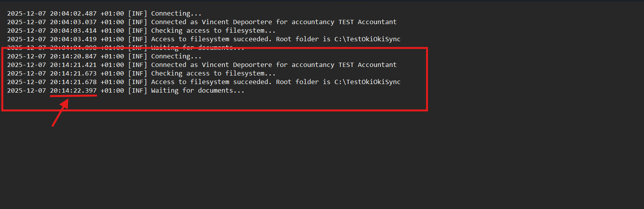Click the "Waiting for documents..." message at 20:14:22.397
The height and width of the screenshot is (209, 644).
pos(198,91)
